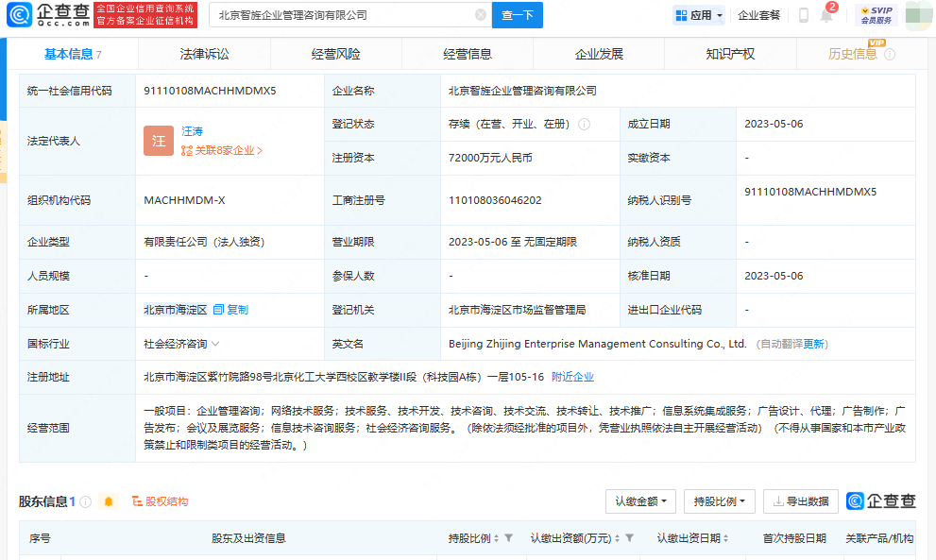936x560 pixels.
Task: Select business registration number 110108036046202
Action: tap(495, 200)
